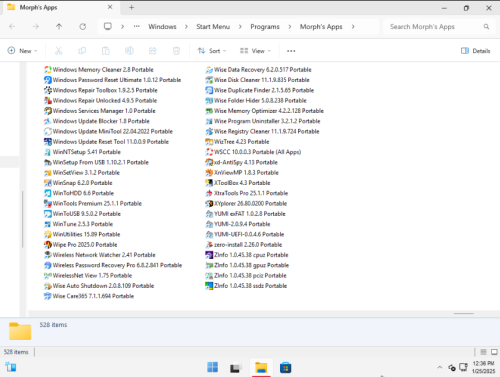Click the zero-install 2.26.0 icon
This screenshot has height=377, width=500.
tap(209, 245)
